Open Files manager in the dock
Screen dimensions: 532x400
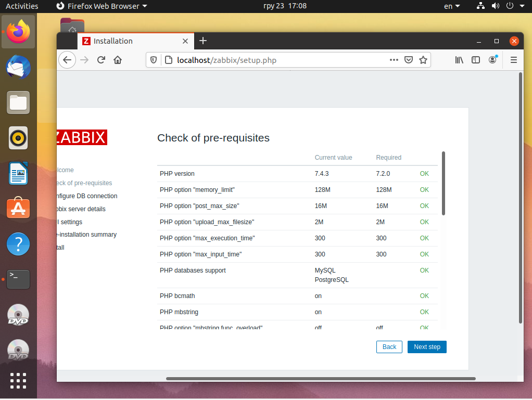pyautogui.click(x=18, y=102)
